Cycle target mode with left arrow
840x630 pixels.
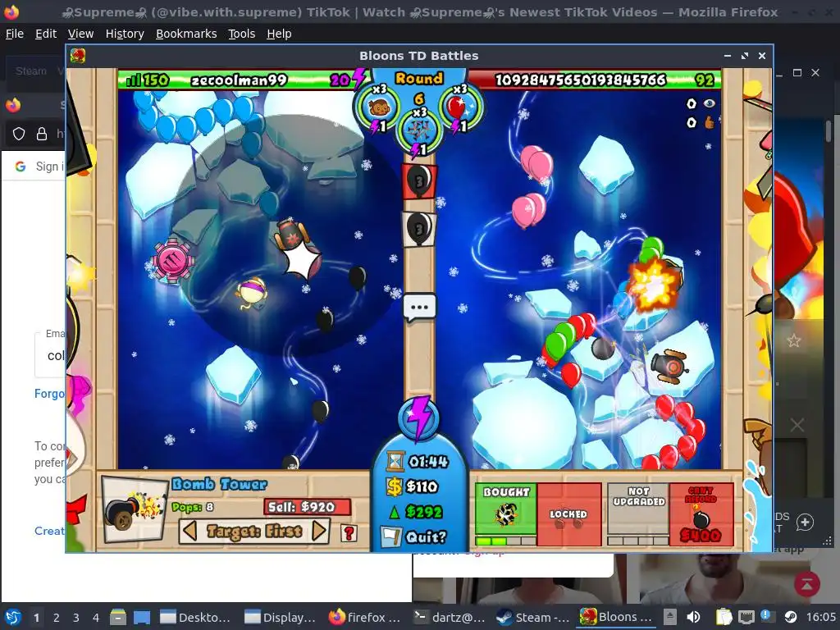189,532
